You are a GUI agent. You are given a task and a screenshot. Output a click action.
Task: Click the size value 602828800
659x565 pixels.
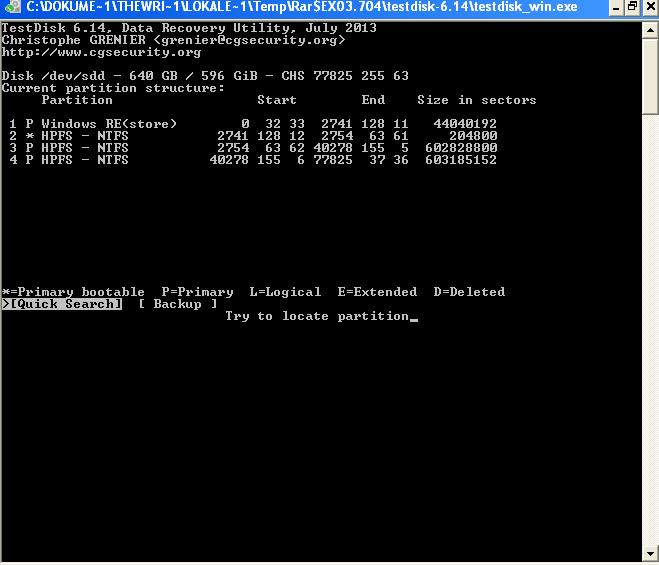(461, 148)
